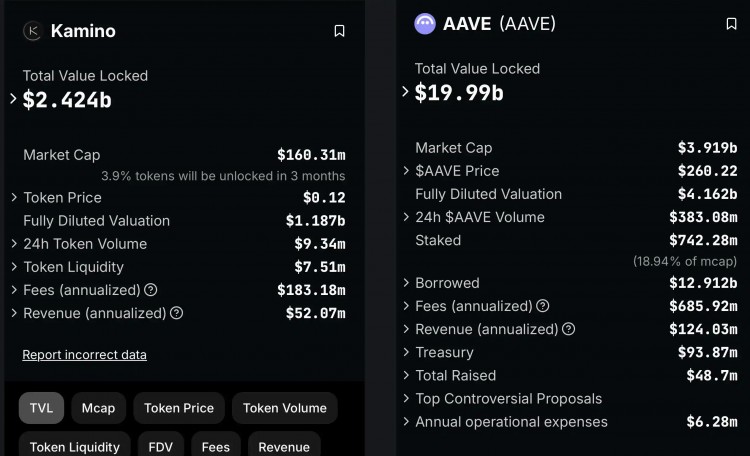Expand the AAVE Borrowed row

[406, 283]
